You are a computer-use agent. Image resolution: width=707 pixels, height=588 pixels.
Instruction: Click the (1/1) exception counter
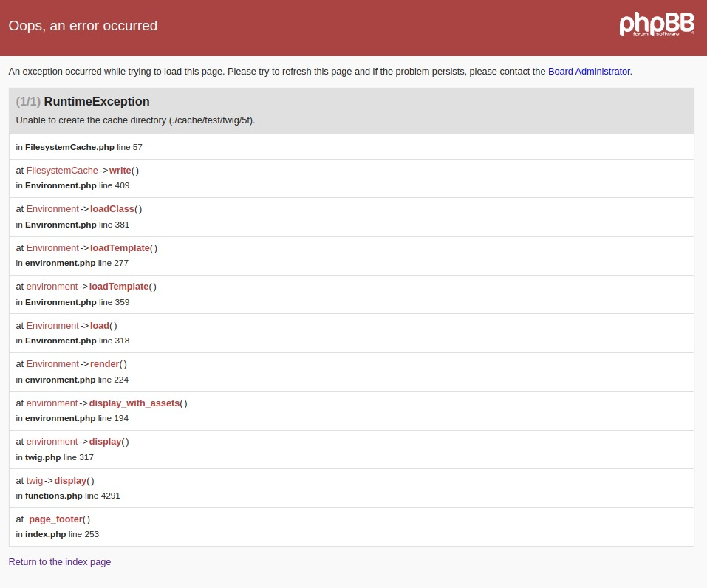(28, 101)
